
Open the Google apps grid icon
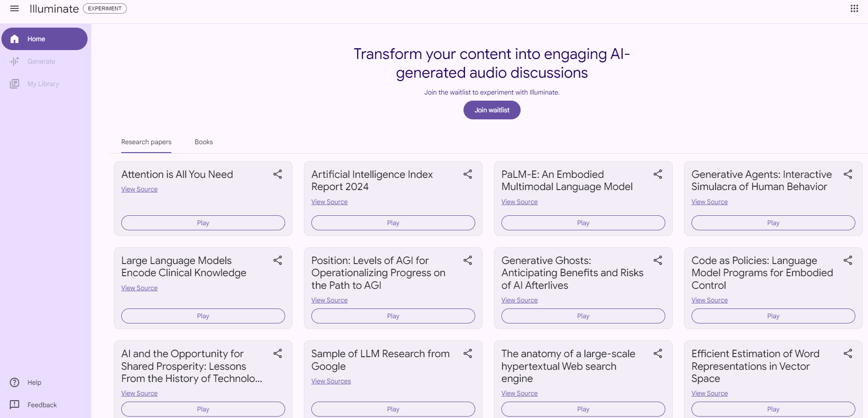[854, 8]
